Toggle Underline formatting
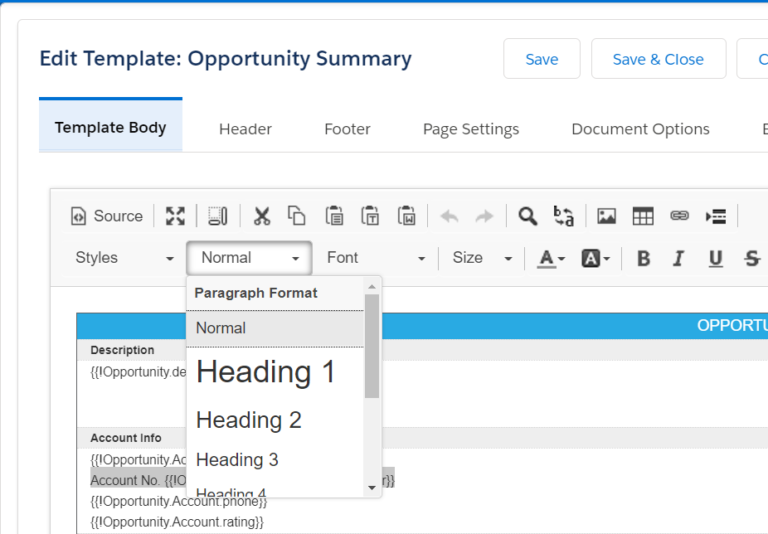The height and width of the screenshot is (534, 768). 715,259
